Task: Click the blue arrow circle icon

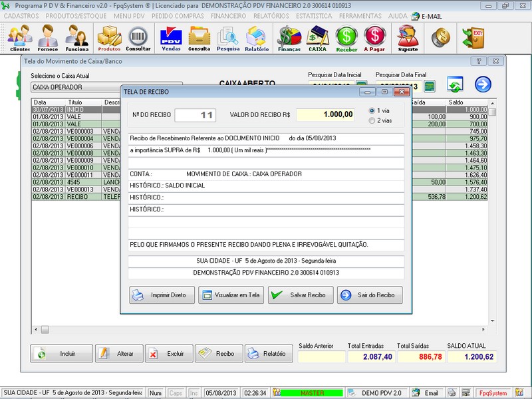Action: pyautogui.click(x=483, y=84)
